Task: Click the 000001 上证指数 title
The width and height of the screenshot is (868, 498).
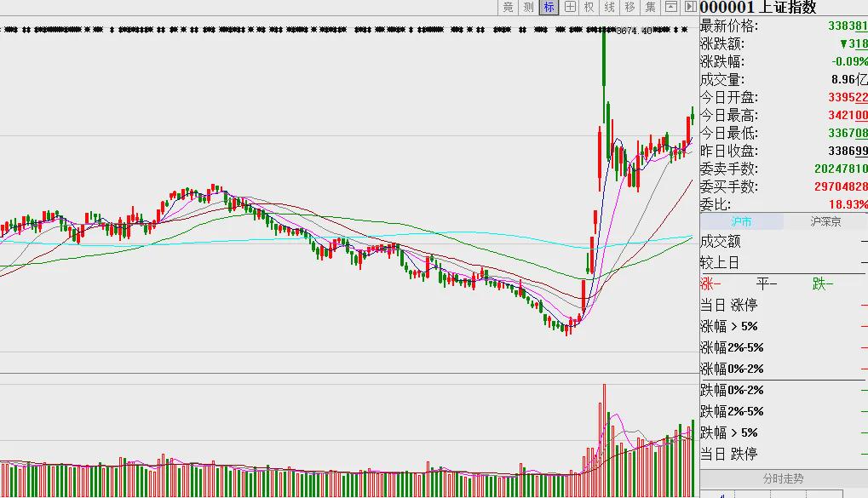Action: [758, 7]
